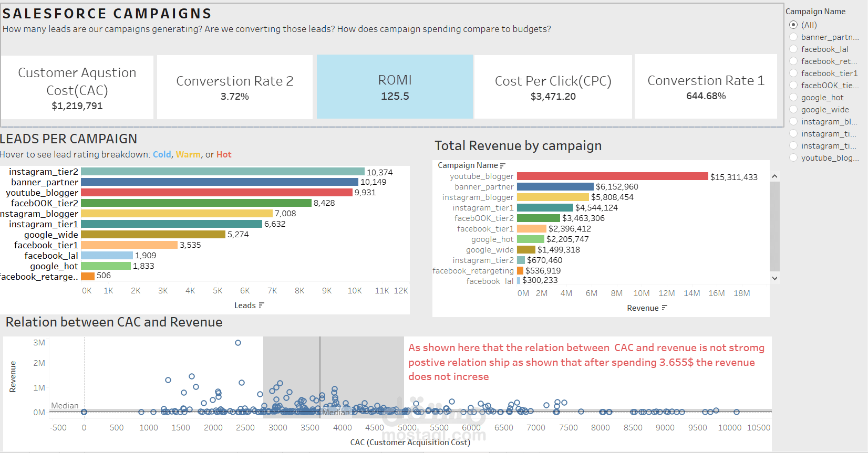Select the banner_partn... campaign filter option

coord(793,37)
